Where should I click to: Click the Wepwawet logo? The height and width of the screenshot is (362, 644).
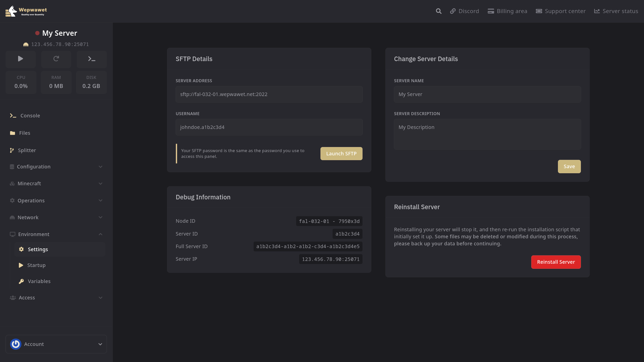point(26,11)
